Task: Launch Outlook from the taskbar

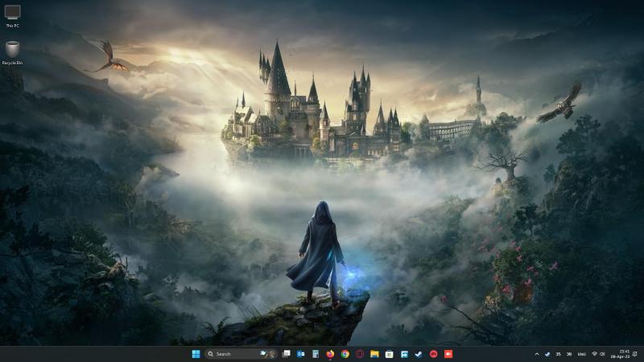Action: (x=300, y=354)
